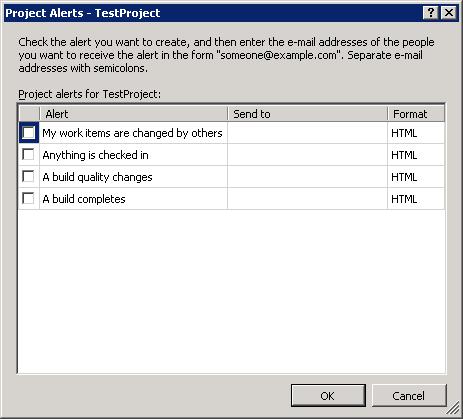Edit Send to field for 'A build quality changes'

click(307, 177)
